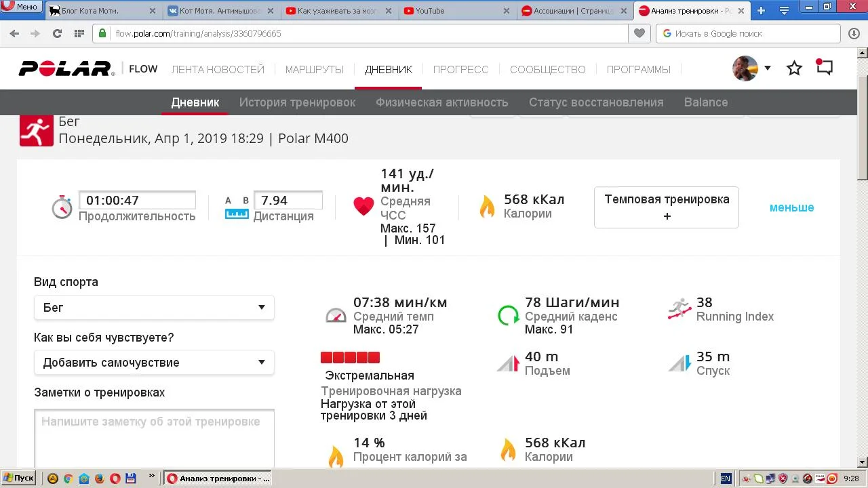Switch to the Как ухаживать за мозгом tab

click(338, 11)
